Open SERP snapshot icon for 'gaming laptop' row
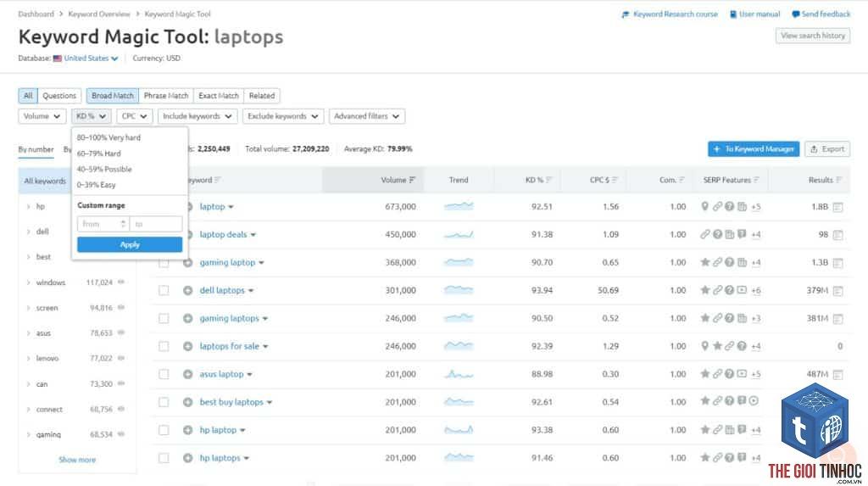This screenshot has width=868, height=486. pyautogui.click(x=838, y=263)
